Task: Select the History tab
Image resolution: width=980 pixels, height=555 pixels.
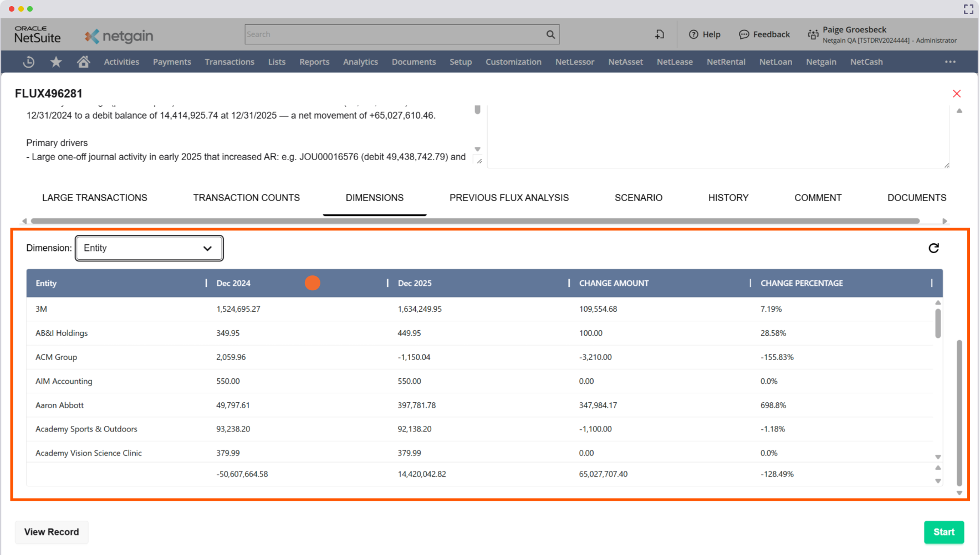Action: click(x=728, y=198)
